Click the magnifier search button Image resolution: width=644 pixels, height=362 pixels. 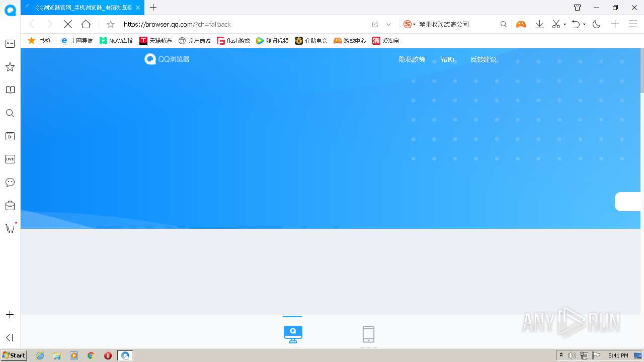[x=504, y=24]
